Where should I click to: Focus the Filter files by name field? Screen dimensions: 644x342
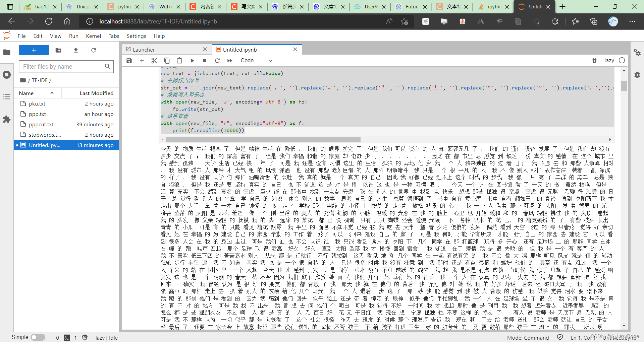66,67
